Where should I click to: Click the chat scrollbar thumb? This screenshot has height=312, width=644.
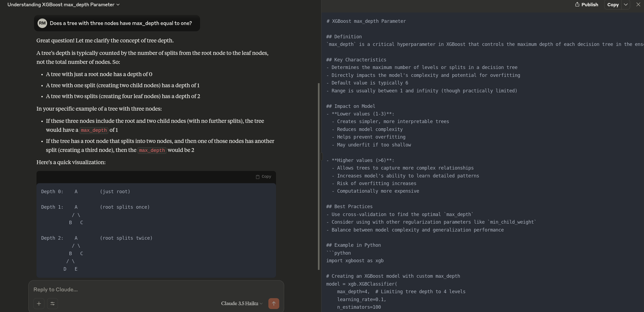coord(319,177)
